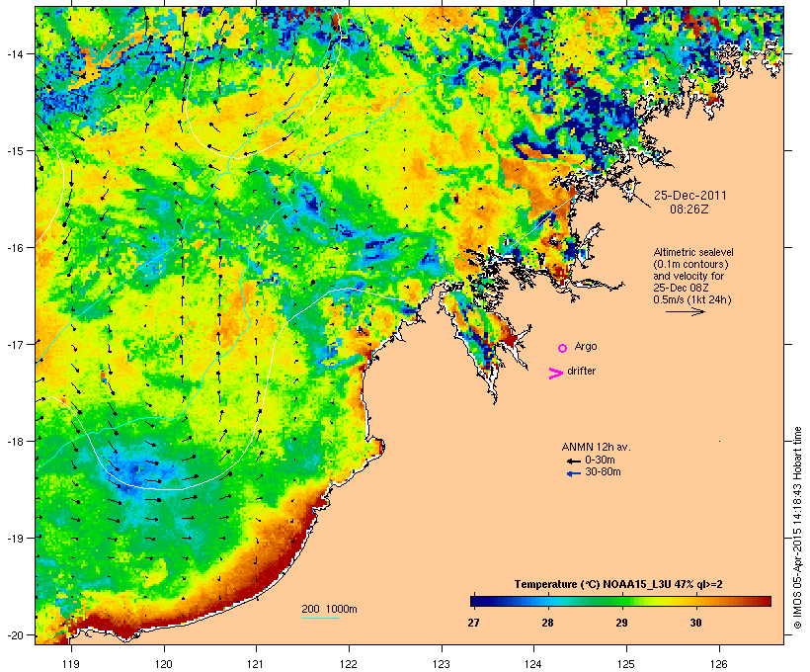Image resolution: width=810 pixels, height=672 pixels.
Task: Click the magenta Argo circle symbol
Action: [x=563, y=348]
